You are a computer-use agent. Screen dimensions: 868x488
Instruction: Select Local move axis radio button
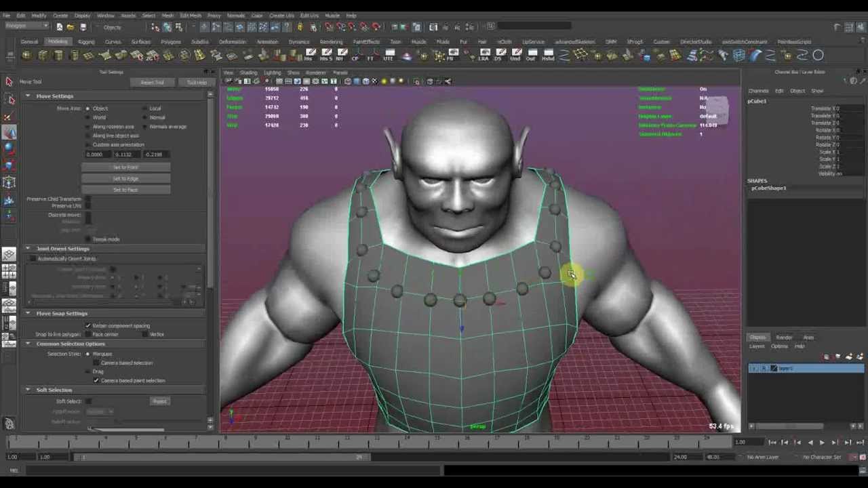(145, 108)
